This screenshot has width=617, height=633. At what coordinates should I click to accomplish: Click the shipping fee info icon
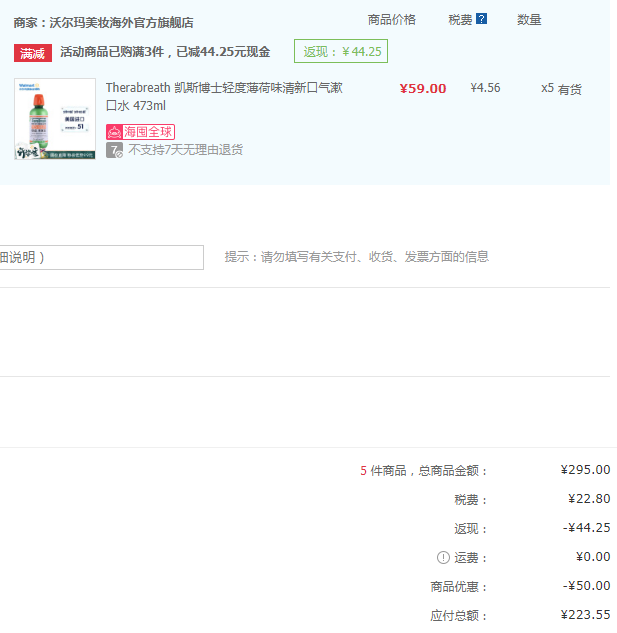443,558
